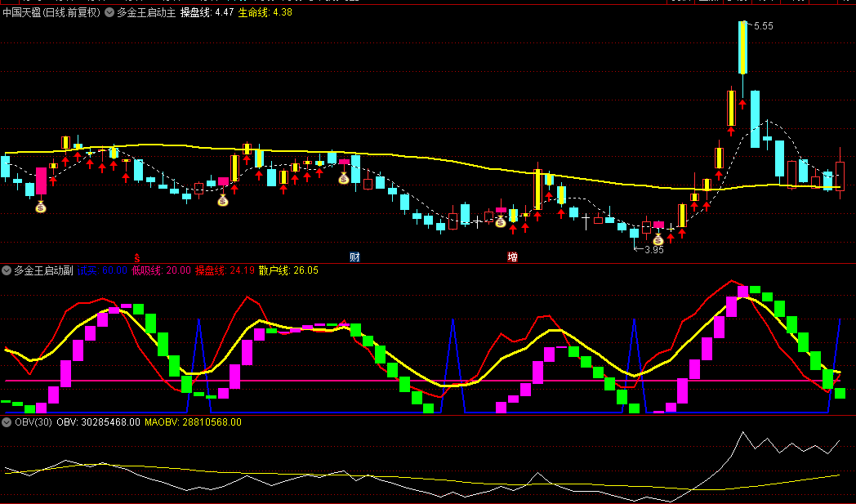Click the first blue 试买 spike in sub-chart
The image size is (856, 504).
[198, 343]
